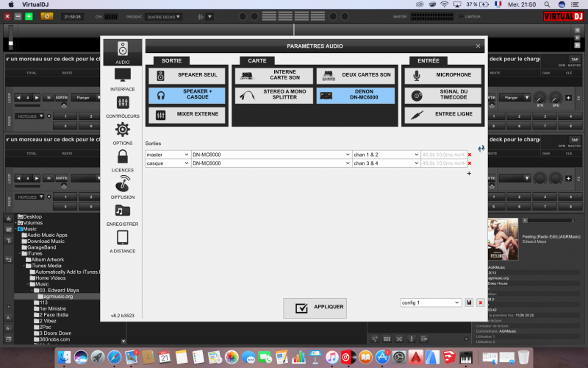588x368 pixels.
Task: Click the Wi-Fi status icon
Action: point(445,4)
